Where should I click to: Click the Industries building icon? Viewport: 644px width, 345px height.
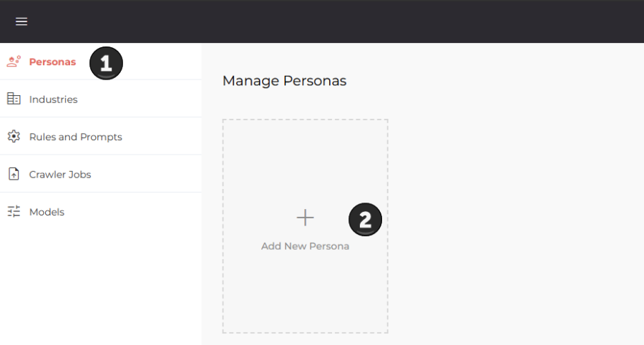[x=14, y=99]
